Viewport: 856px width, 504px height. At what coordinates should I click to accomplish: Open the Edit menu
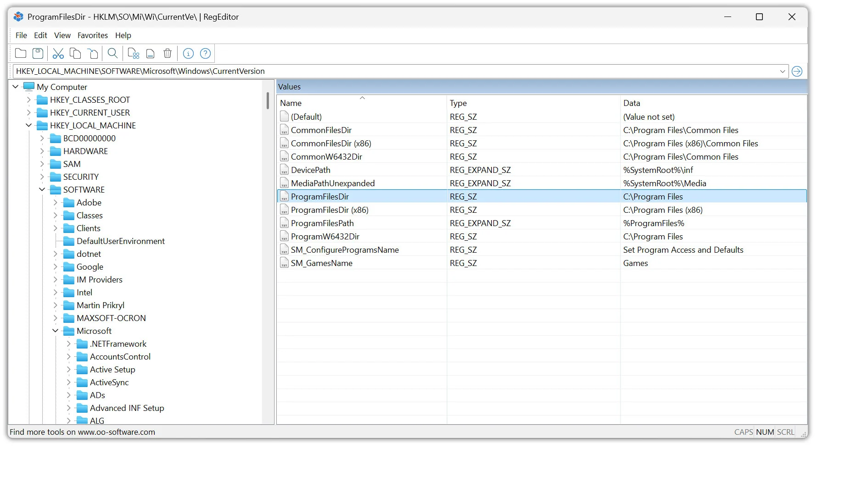point(40,35)
